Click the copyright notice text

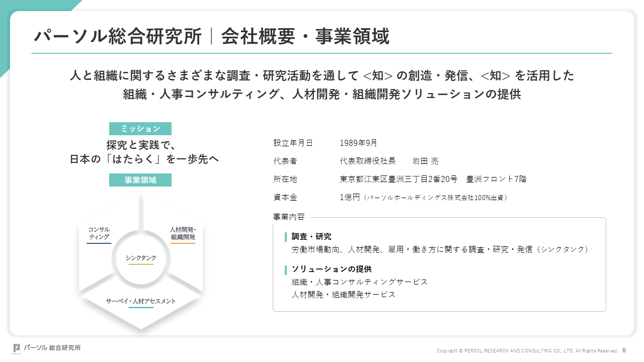click(x=527, y=350)
